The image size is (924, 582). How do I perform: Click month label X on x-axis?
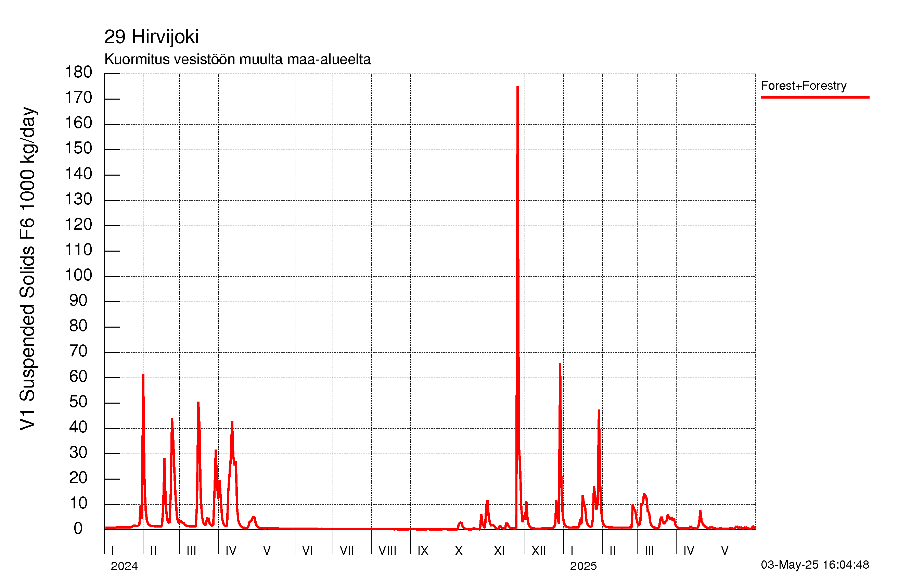tap(459, 551)
